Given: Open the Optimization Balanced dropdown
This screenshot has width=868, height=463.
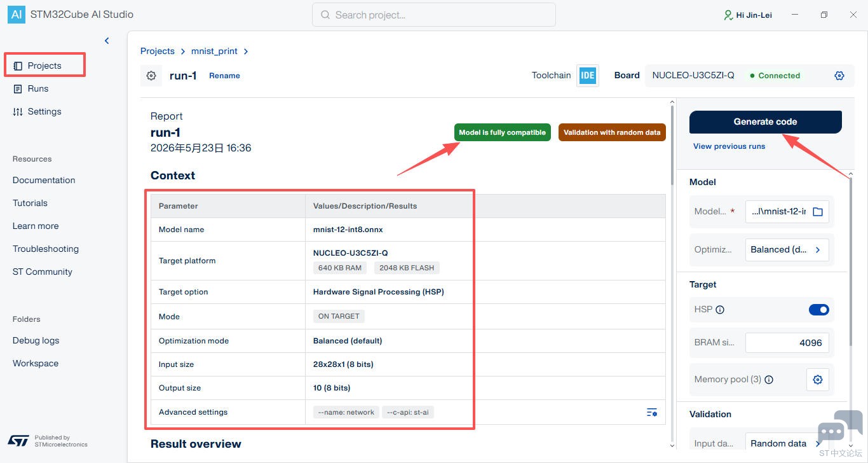Looking at the screenshot, I should click(787, 250).
